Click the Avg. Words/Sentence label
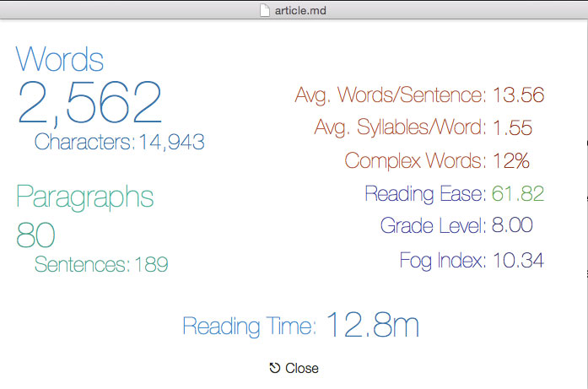 point(391,95)
